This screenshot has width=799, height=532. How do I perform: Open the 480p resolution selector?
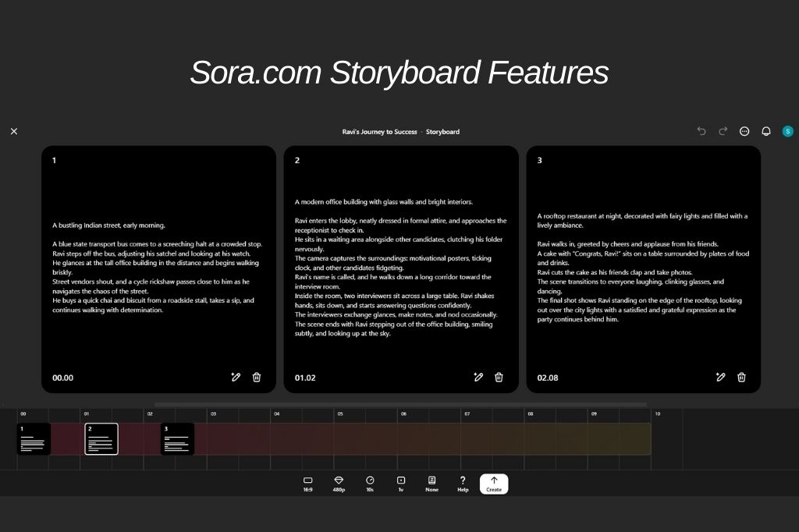[x=339, y=484]
